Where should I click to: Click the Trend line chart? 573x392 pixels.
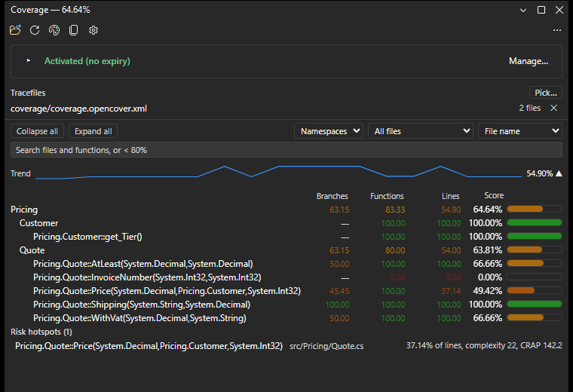click(278, 173)
